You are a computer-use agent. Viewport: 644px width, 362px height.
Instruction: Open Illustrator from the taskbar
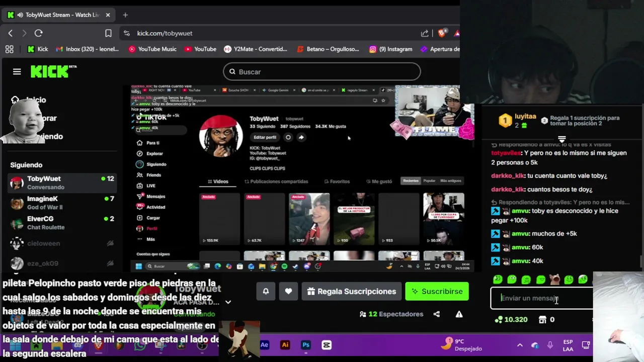pyautogui.click(x=285, y=345)
